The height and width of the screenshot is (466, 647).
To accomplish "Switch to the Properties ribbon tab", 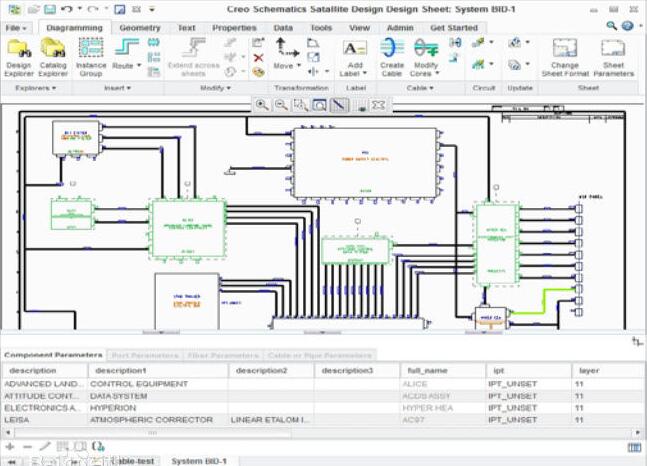I will 234,28.
